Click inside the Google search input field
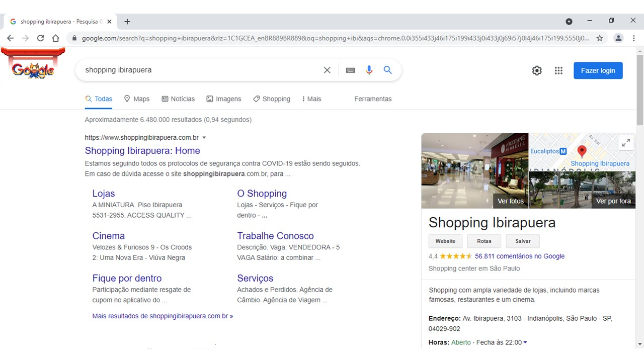This screenshot has height=362, width=644. click(x=201, y=70)
